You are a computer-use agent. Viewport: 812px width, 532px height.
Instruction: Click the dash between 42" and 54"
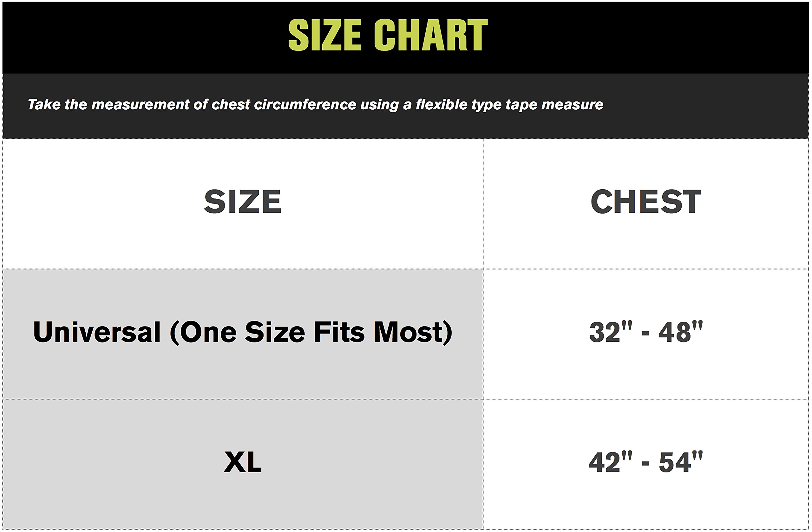pos(645,464)
